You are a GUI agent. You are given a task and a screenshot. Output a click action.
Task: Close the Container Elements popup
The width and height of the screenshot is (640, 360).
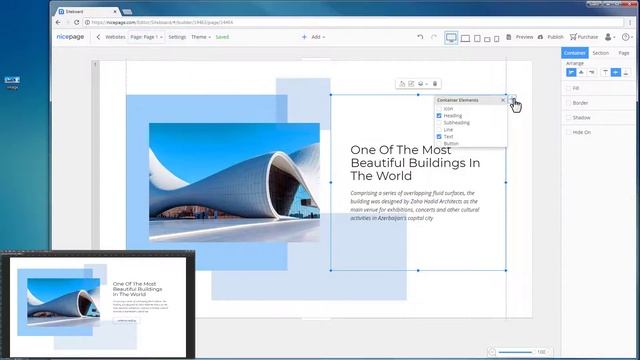503,100
